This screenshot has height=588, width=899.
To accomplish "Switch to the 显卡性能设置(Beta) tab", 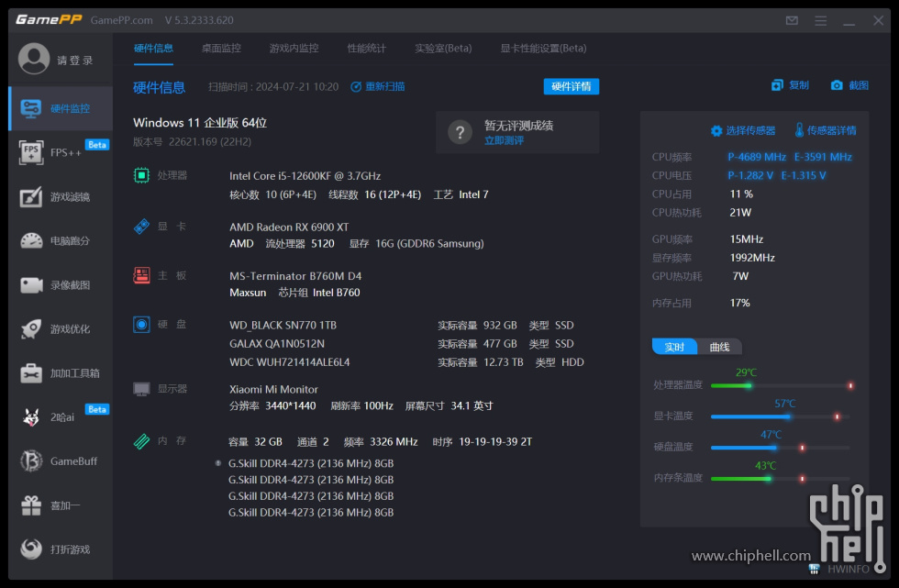I will tap(543, 48).
